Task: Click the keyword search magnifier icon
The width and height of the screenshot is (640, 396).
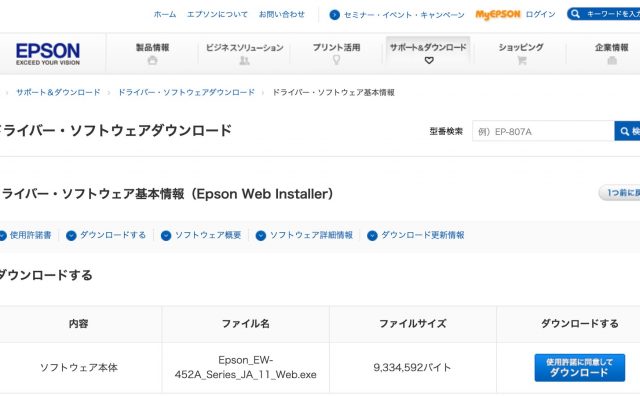Action: pyautogui.click(x=576, y=14)
